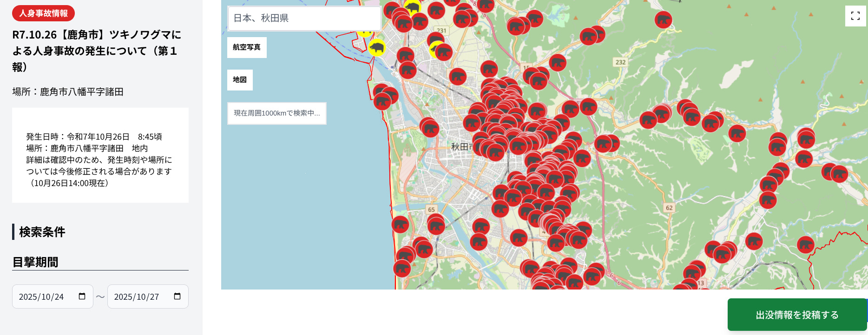
Task: Click the 秋田市 city label on map
Action: (461, 147)
